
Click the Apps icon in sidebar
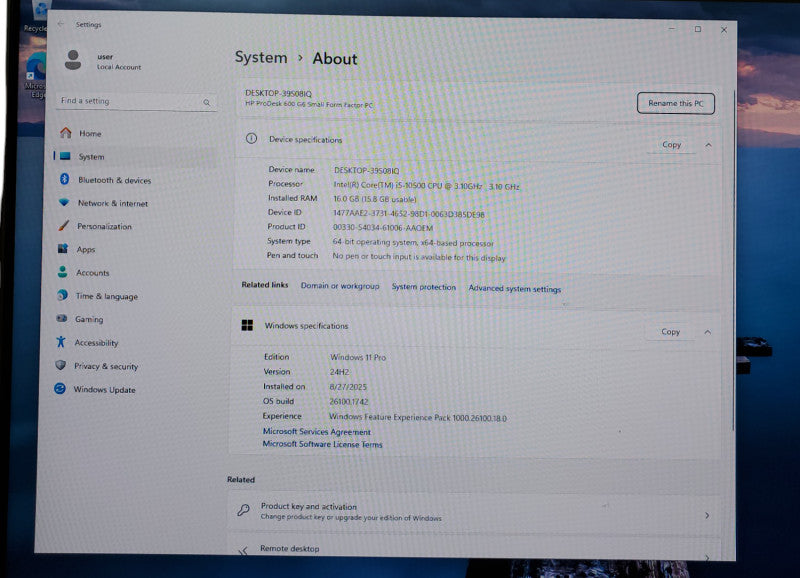(63, 248)
